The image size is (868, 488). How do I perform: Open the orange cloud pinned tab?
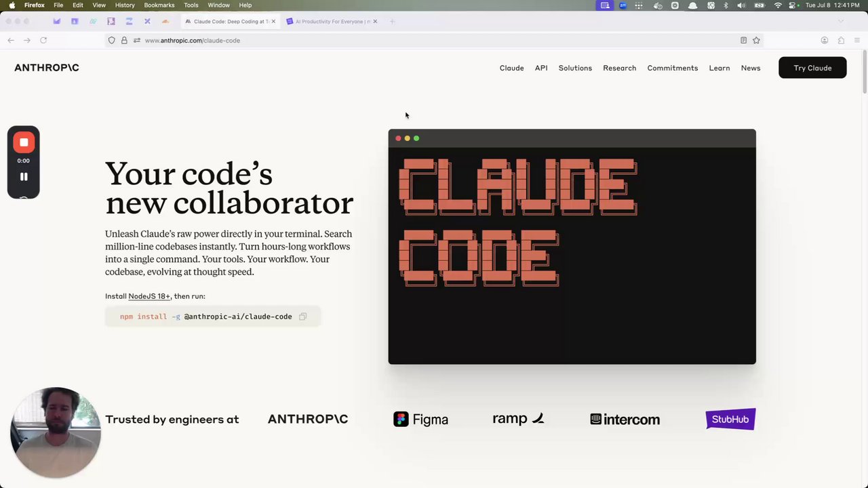(x=165, y=21)
